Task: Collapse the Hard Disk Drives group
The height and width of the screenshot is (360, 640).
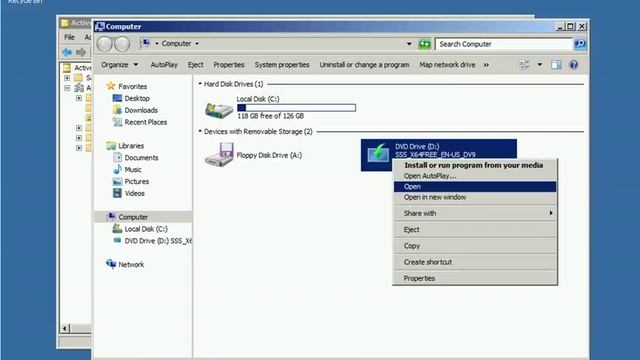Action: pyautogui.click(x=200, y=84)
